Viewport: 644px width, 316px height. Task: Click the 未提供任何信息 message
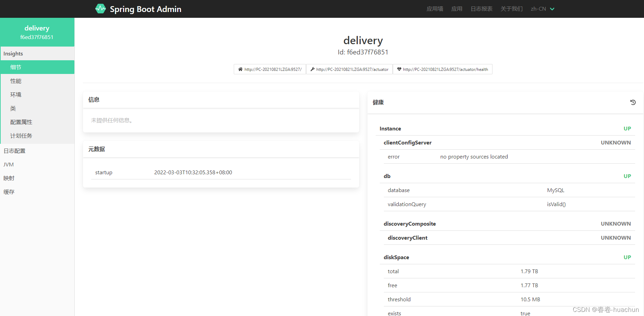pyautogui.click(x=112, y=120)
